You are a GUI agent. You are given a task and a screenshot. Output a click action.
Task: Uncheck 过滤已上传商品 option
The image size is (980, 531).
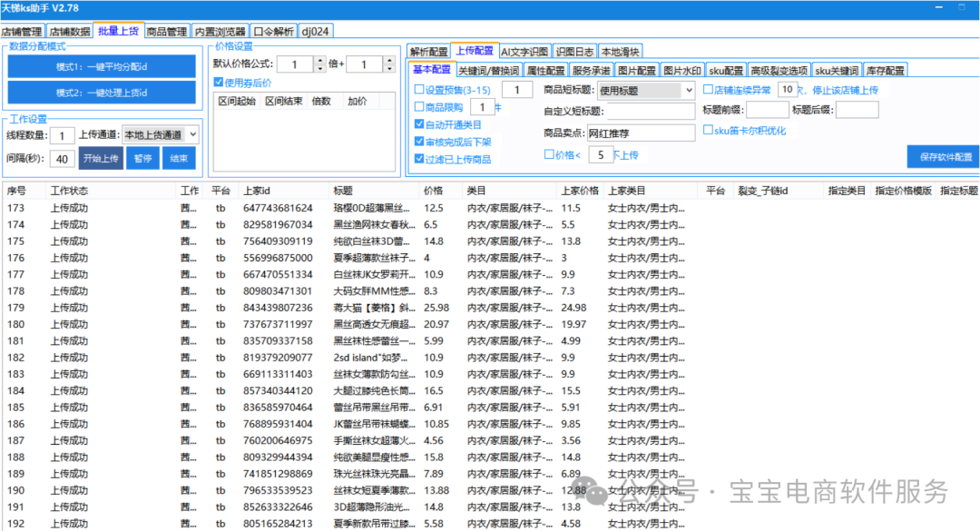pos(419,159)
